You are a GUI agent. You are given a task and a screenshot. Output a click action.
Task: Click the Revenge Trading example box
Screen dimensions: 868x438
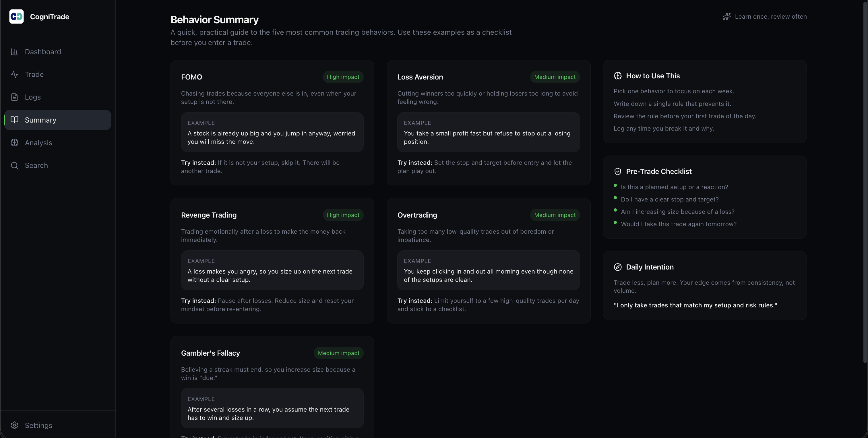click(272, 270)
